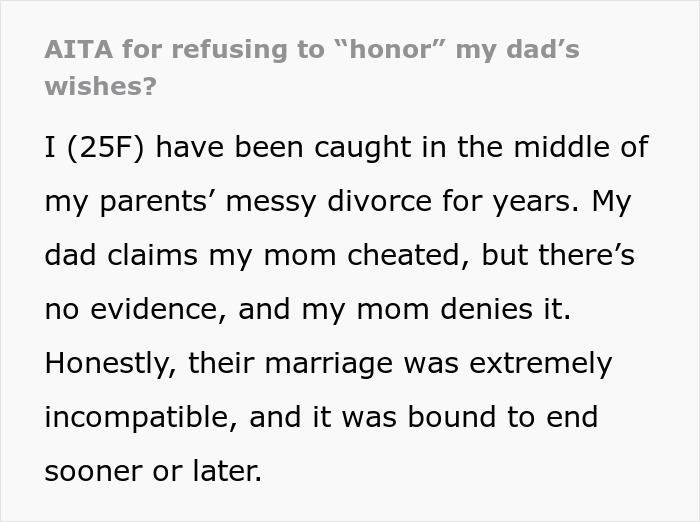Viewport: 700px width, 522px height.
Task: Click the word "denies" in the paragraph
Action: (x=486, y=309)
